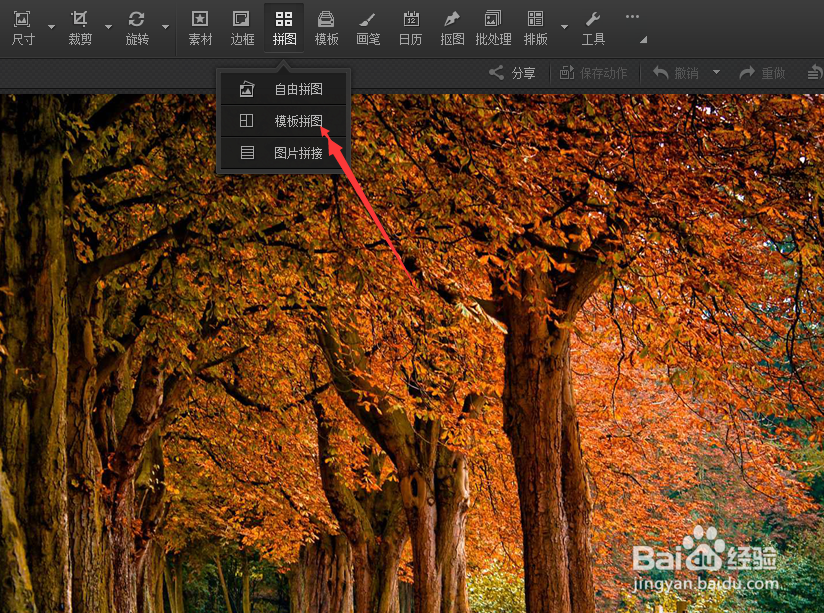The height and width of the screenshot is (613, 824).
Task: Choose 图片拼接 from the menu
Action: 284,153
